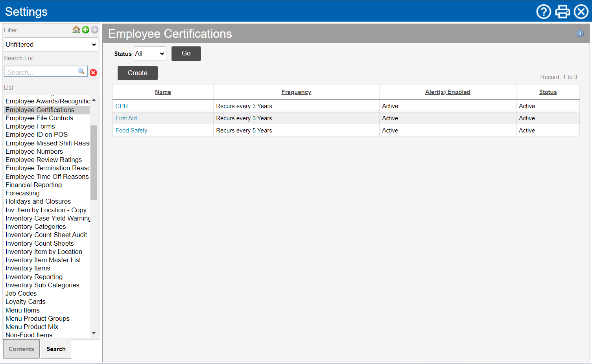The height and width of the screenshot is (364, 592).
Task: Click into the Search For input field
Action: pyautogui.click(x=41, y=72)
